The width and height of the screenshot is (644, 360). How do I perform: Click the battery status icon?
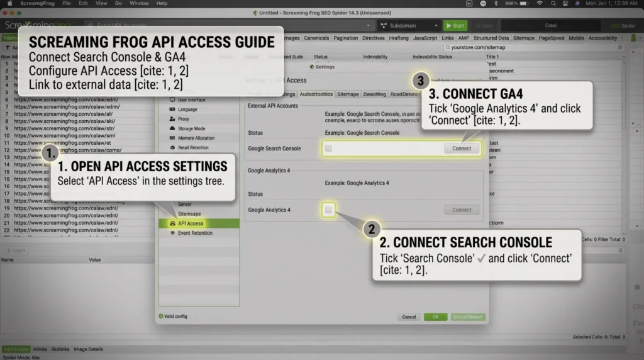524,3
